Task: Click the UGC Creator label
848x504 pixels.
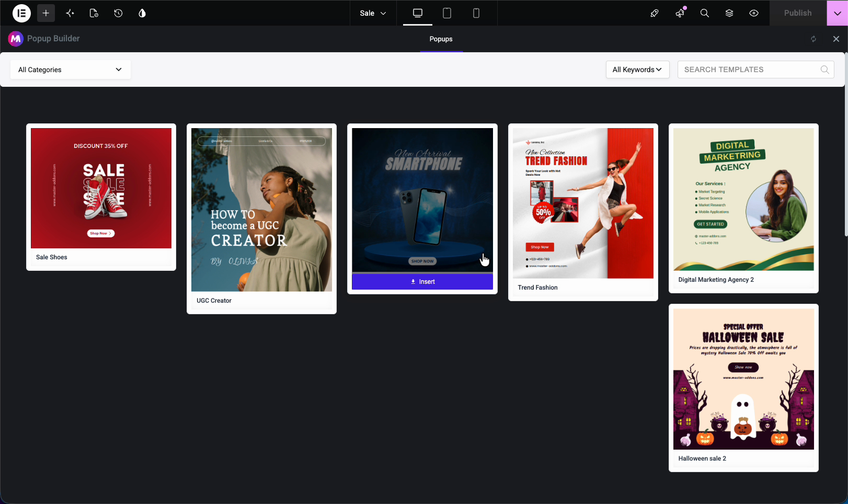Action: [x=214, y=301]
